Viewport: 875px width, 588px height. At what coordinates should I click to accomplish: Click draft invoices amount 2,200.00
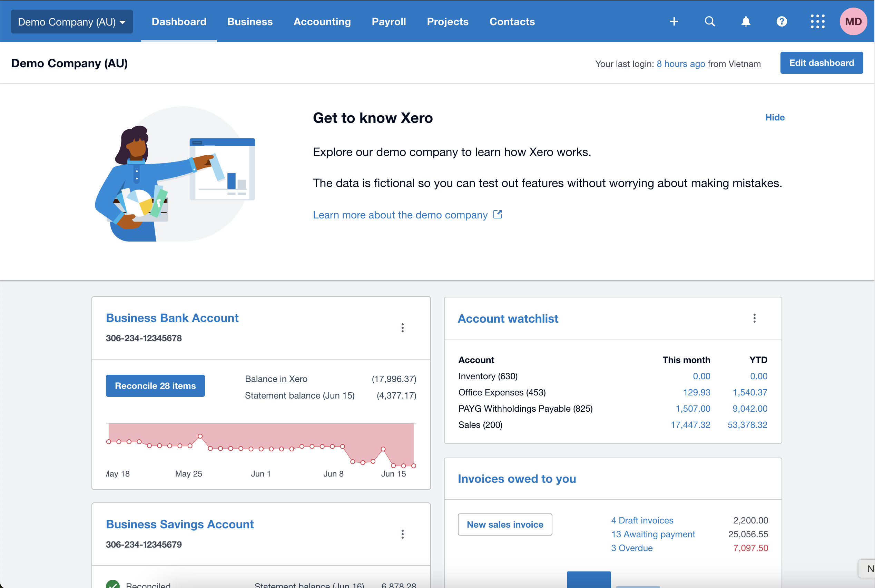click(x=750, y=520)
